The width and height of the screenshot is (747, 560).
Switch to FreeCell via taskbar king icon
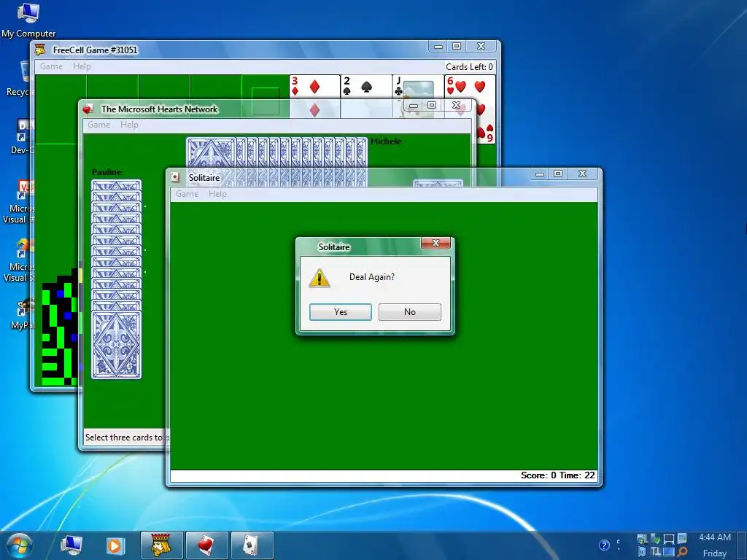pos(162,545)
